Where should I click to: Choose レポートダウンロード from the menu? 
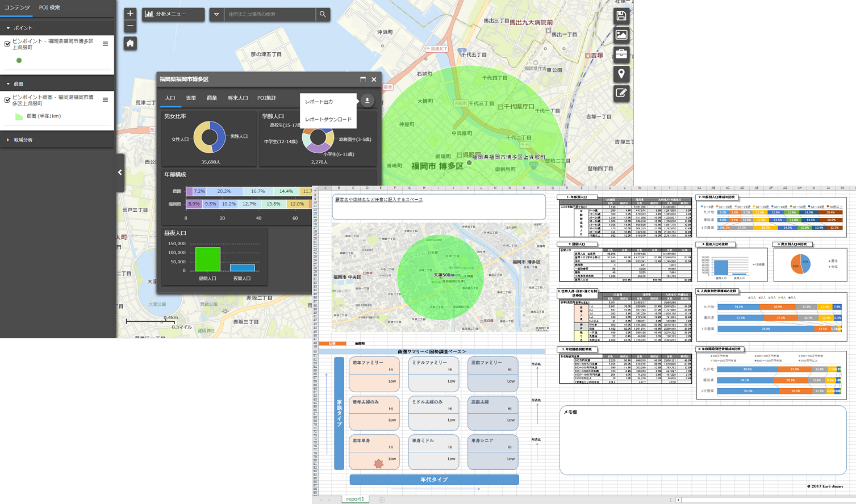pos(328,119)
